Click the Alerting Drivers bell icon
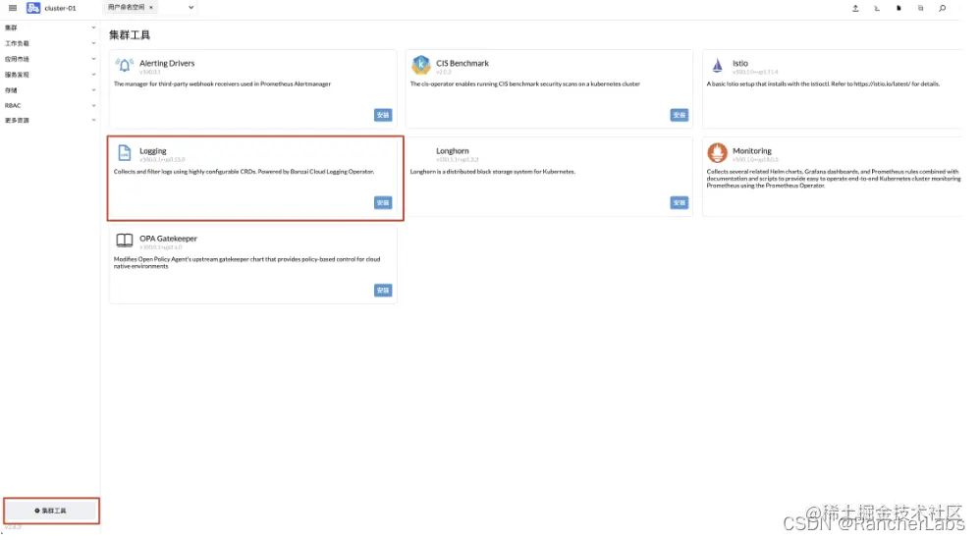 [125, 65]
